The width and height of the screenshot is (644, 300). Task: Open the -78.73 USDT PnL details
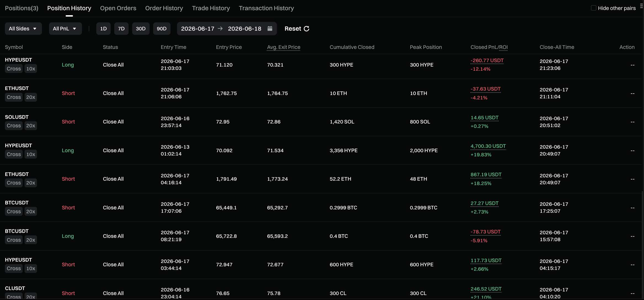click(x=486, y=232)
